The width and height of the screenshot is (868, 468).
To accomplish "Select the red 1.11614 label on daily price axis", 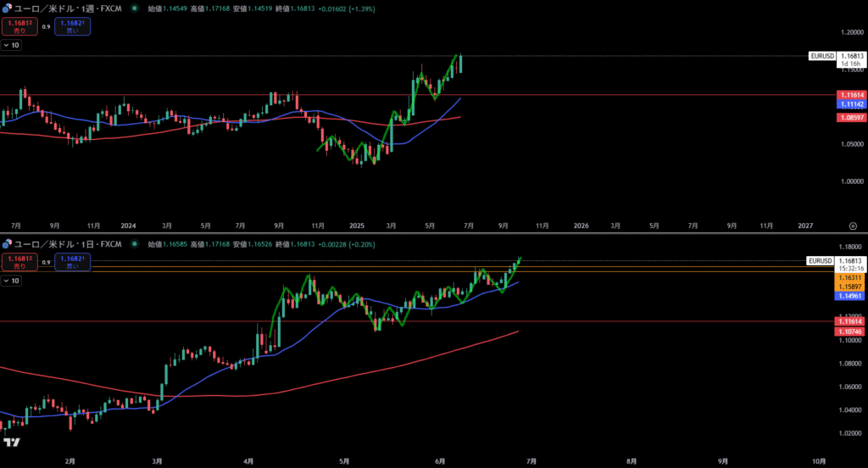I will [849, 321].
